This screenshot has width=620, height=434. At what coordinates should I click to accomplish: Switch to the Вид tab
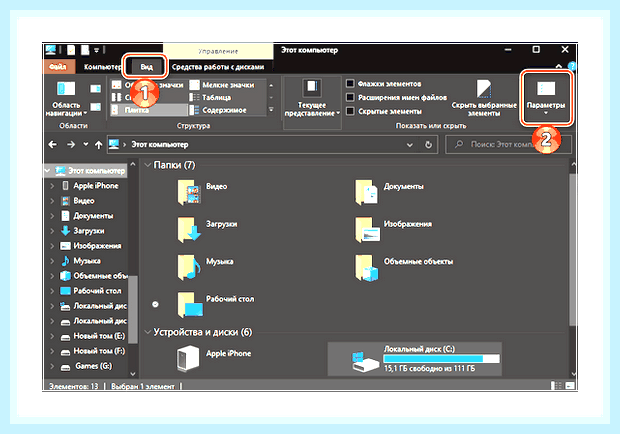[146, 67]
